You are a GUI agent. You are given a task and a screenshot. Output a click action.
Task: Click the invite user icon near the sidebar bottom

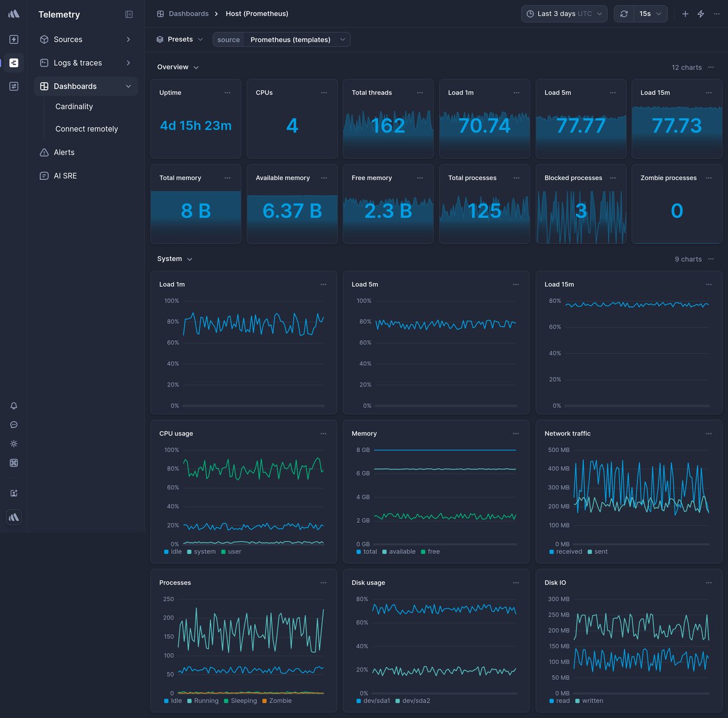(13, 493)
